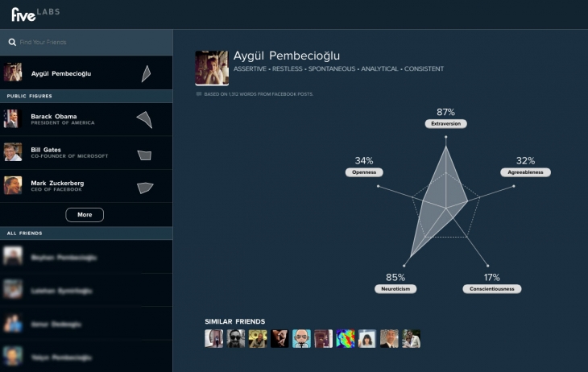588x372 pixels.
Task: Click Barack Obama's personality shape icon
Action: (x=144, y=120)
